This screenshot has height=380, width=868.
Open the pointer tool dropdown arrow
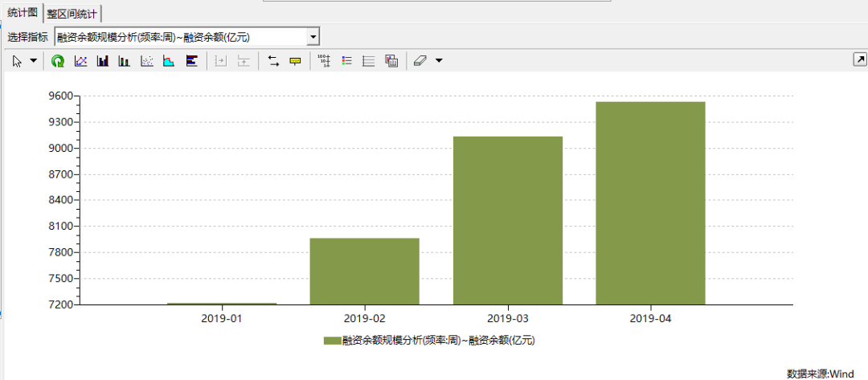33,61
